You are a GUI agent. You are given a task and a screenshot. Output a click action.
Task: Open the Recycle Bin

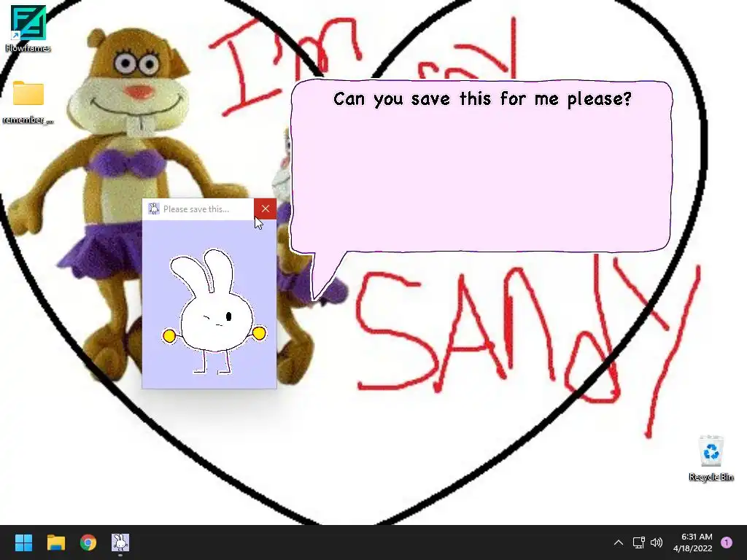point(711,458)
